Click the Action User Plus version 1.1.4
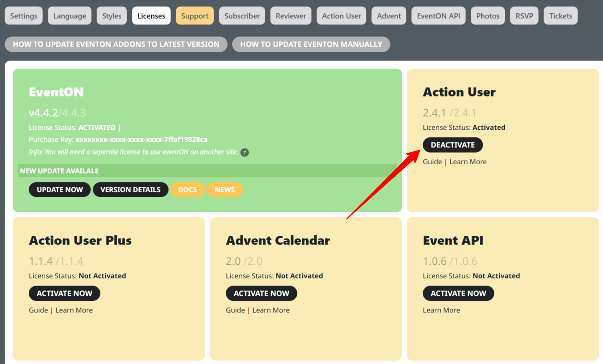The width and height of the screenshot is (603, 364). pyautogui.click(x=41, y=261)
